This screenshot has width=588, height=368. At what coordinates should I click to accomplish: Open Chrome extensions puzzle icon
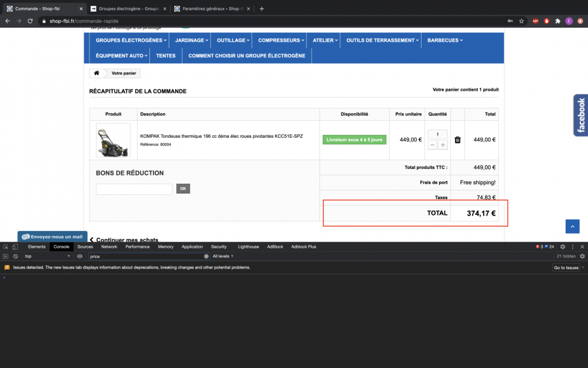[x=557, y=21]
